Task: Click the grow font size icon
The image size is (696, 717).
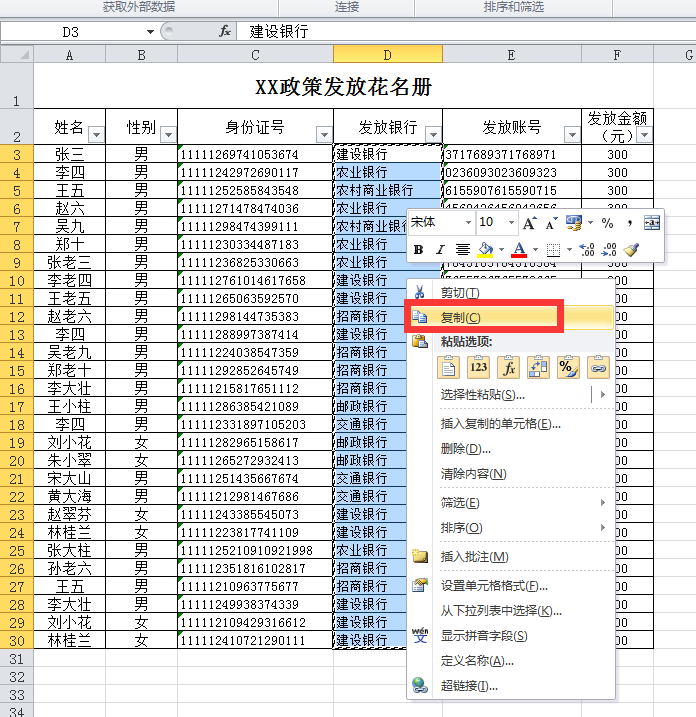Action: coord(530,223)
